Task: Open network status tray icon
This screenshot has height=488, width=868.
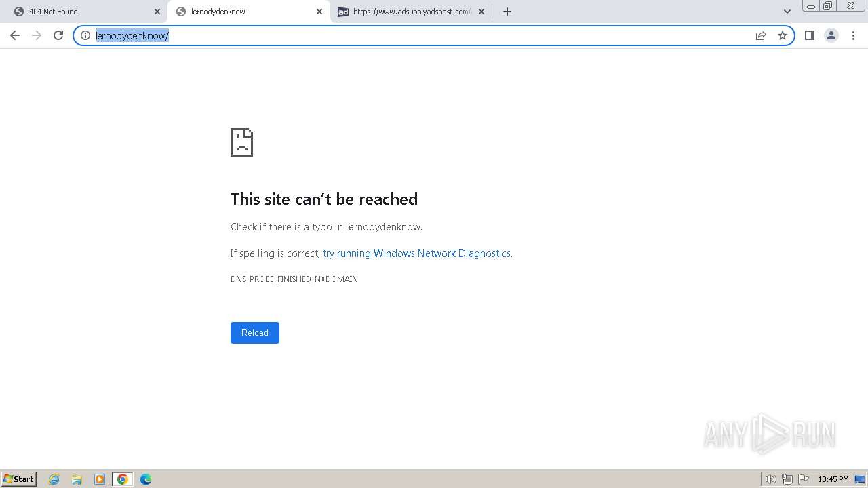Action: pos(787,479)
